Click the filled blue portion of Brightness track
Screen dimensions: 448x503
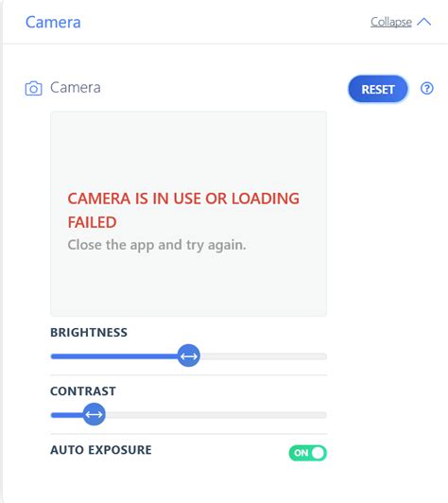tap(114, 356)
